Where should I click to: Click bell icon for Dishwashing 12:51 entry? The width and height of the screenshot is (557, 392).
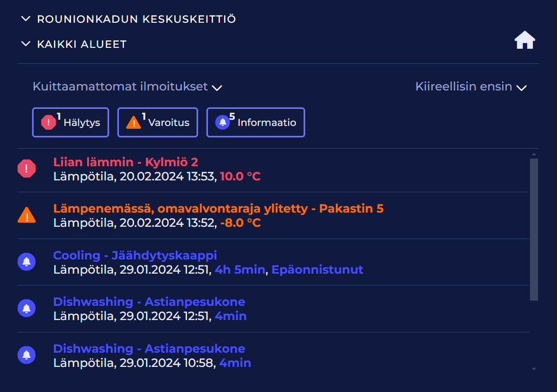point(27,308)
